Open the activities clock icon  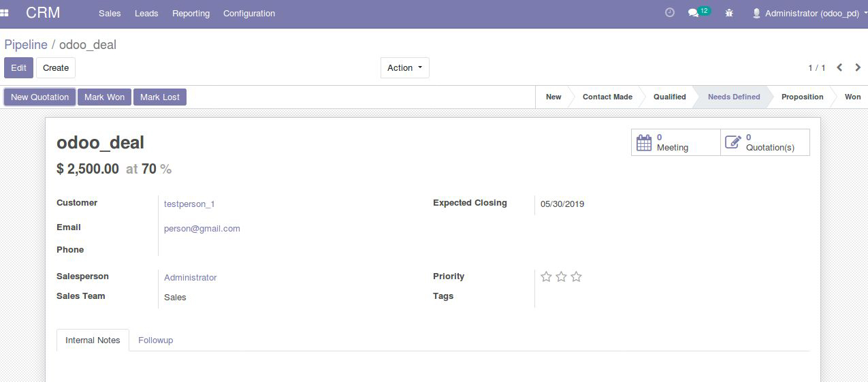pyautogui.click(x=669, y=12)
